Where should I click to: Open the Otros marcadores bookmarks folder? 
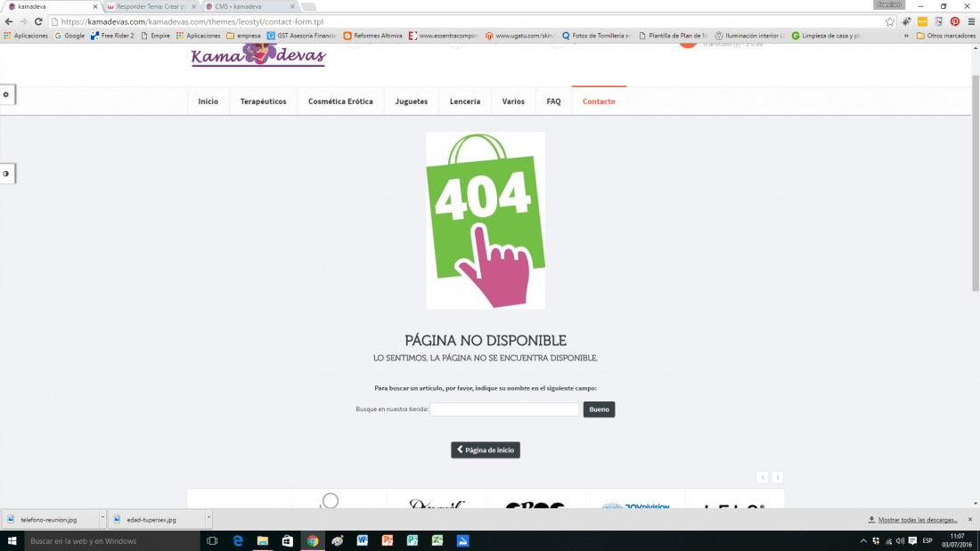pos(945,36)
